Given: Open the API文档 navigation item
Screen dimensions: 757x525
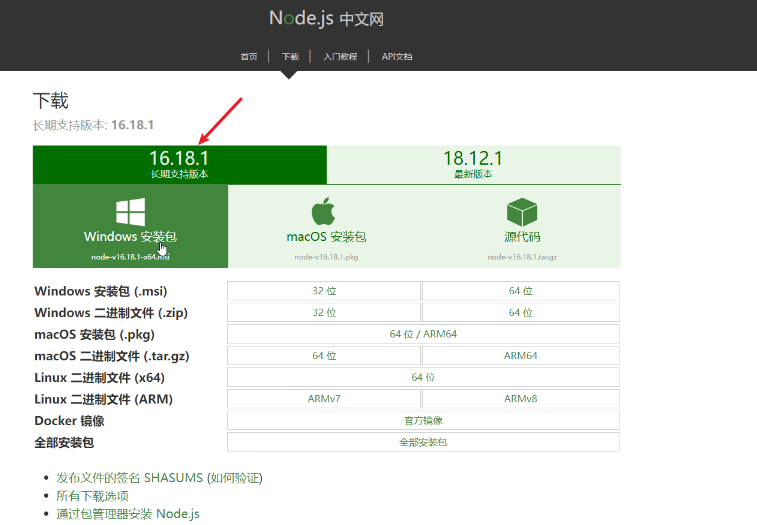Looking at the screenshot, I should coord(397,57).
